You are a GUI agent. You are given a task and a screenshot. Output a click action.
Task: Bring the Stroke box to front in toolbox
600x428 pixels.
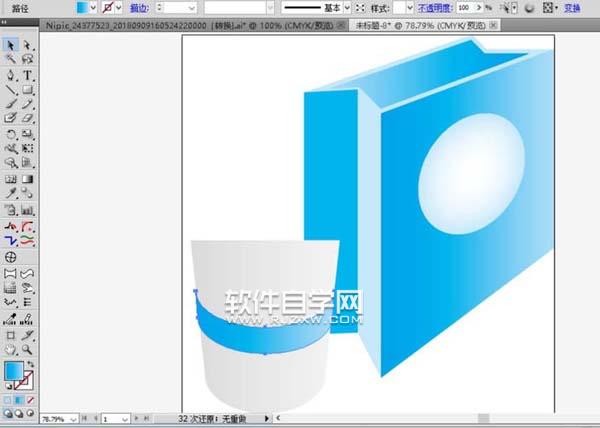27,383
